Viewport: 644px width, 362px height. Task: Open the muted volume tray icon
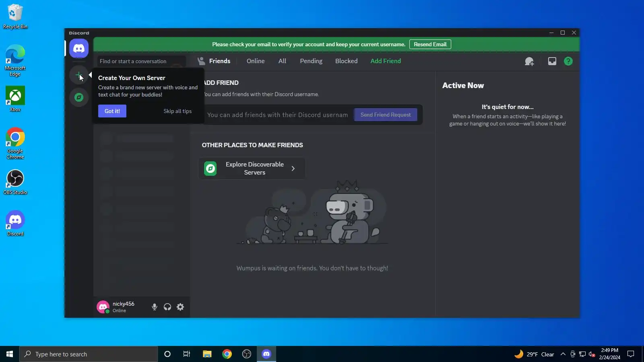592,354
